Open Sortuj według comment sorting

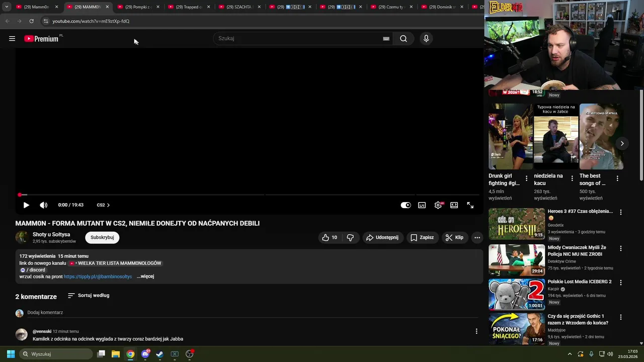click(89, 296)
